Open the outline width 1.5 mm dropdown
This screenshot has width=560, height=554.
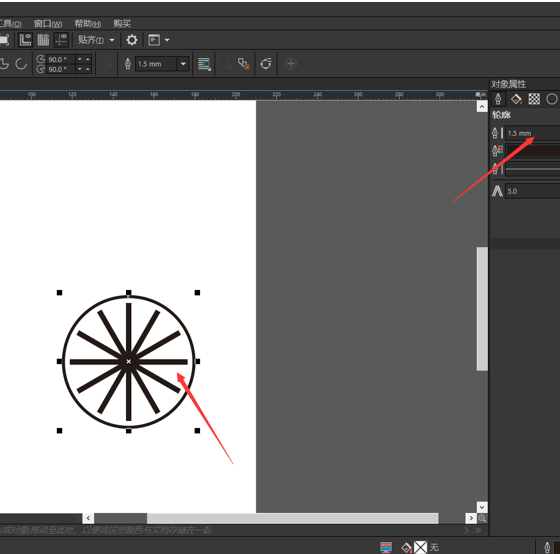click(183, 64)
